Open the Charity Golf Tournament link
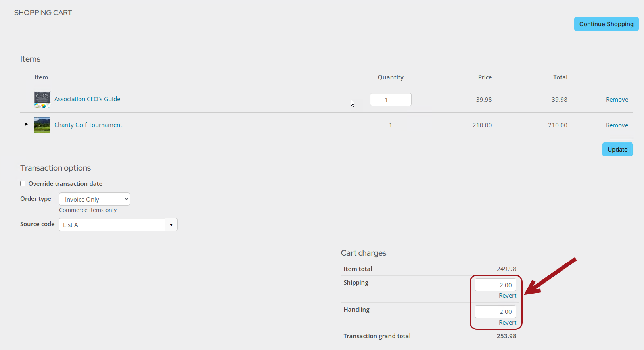 coord(88,125)
